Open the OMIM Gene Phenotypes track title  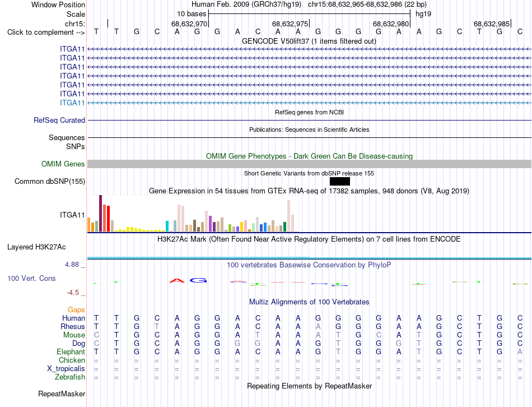coord(309,156)
